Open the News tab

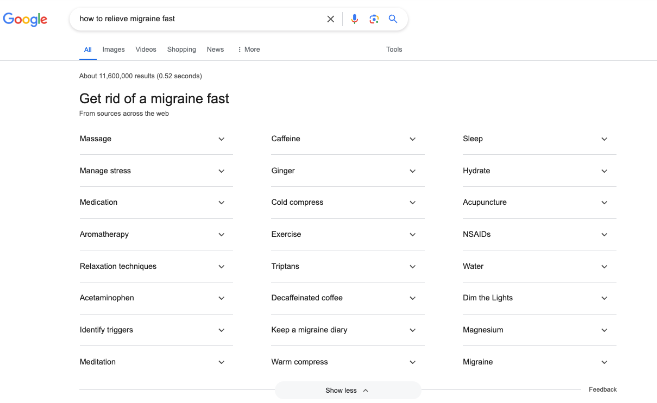[215, 49]
